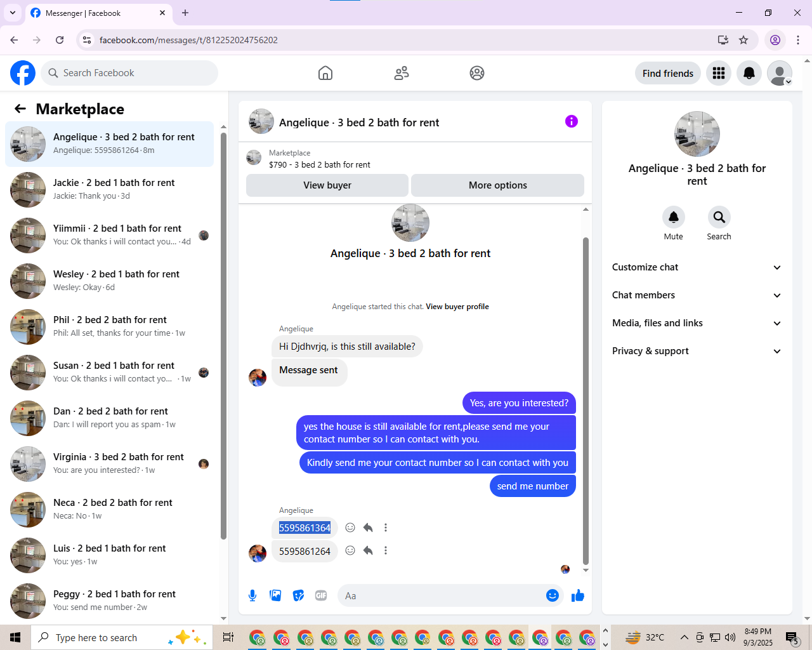The width and height of the screenshot is (812, 650).
Task: Open Windows Start menu
Action: coord(15,637)
